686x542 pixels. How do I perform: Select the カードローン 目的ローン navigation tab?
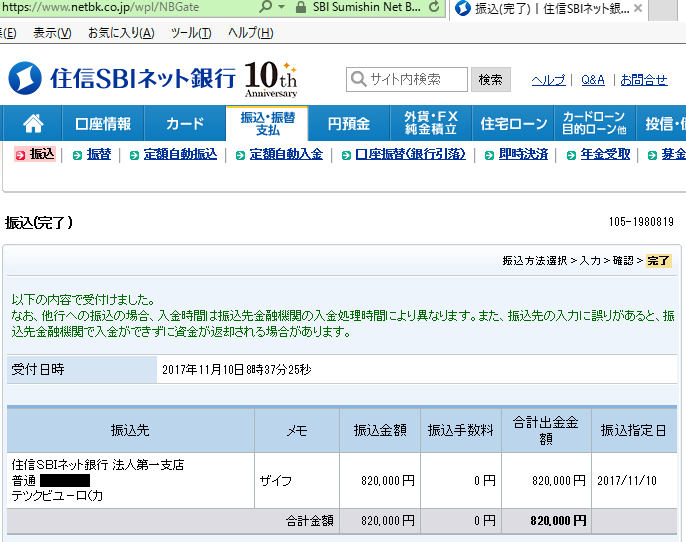click(595, 123)
